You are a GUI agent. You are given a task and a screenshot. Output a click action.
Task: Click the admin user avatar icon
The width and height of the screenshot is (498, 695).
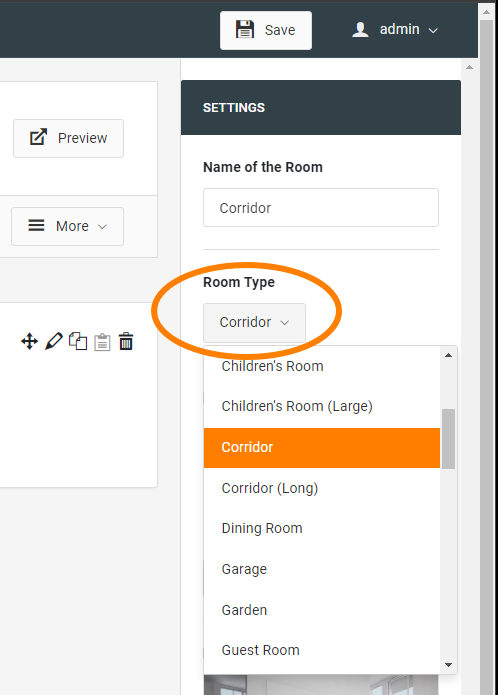click(360, 30)
